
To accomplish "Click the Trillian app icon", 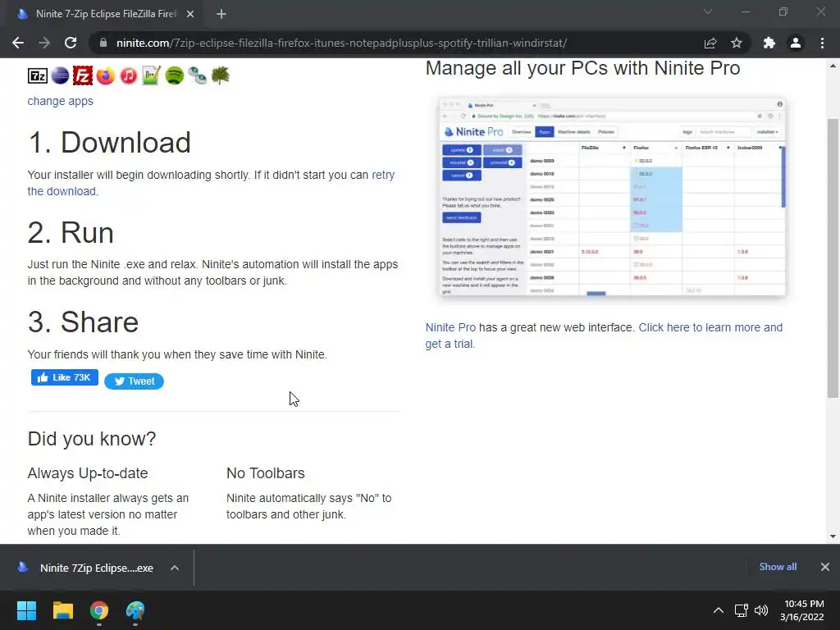I will pos(197,76).
